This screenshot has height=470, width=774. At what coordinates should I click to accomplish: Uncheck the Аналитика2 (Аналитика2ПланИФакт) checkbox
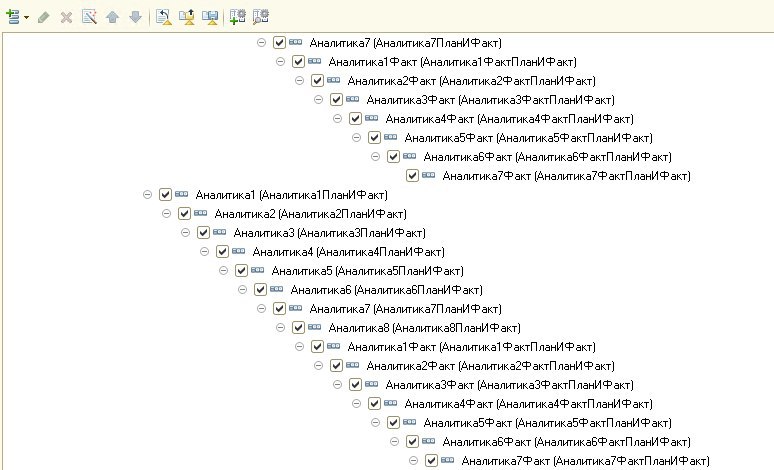coord(184,213)
